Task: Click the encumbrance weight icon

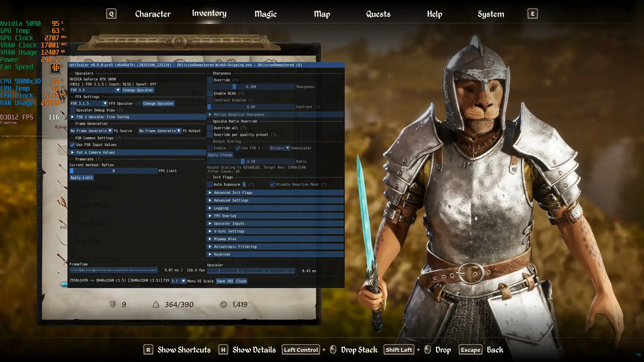Action: (x=156, y=304)
